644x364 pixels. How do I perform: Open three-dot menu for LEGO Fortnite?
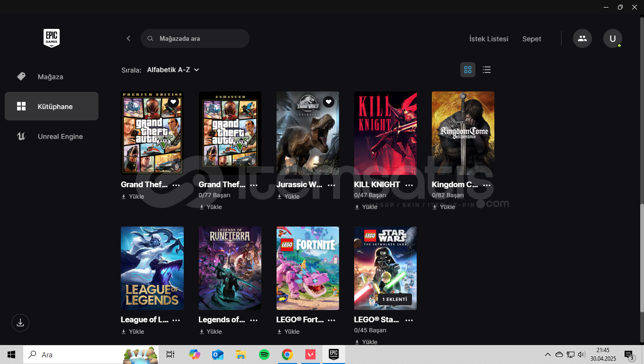(331, 320)
